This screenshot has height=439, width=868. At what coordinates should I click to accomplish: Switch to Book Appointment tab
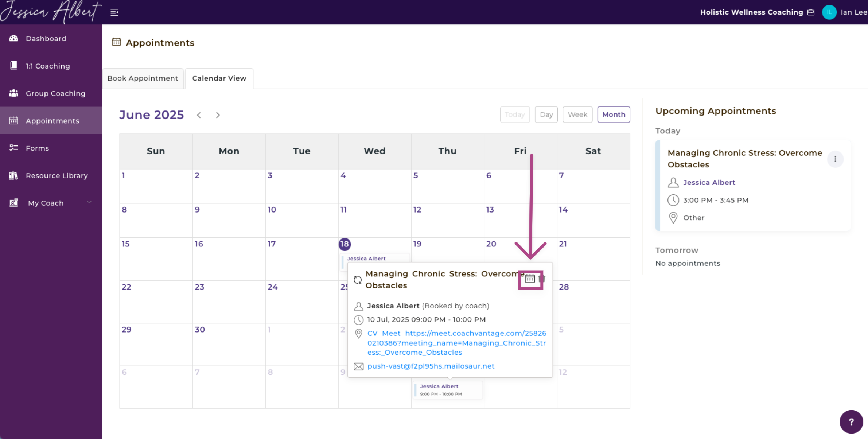tap(143, 78)
